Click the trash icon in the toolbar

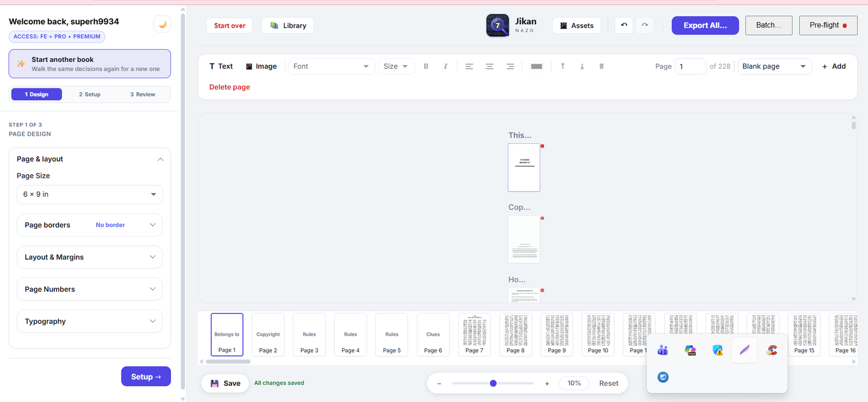click(602, 66)
